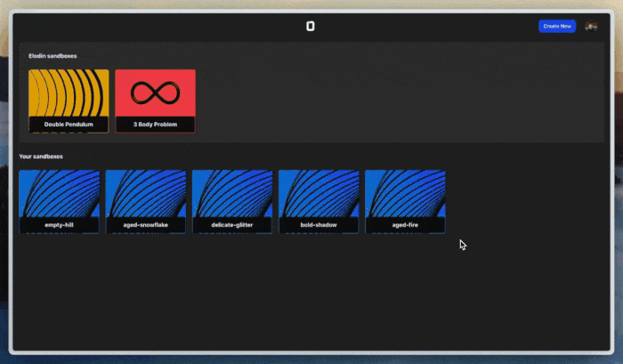Click the Elodin sandboxes section heading
This screenshot has height=364, width=623.
[x=53, y=56]
